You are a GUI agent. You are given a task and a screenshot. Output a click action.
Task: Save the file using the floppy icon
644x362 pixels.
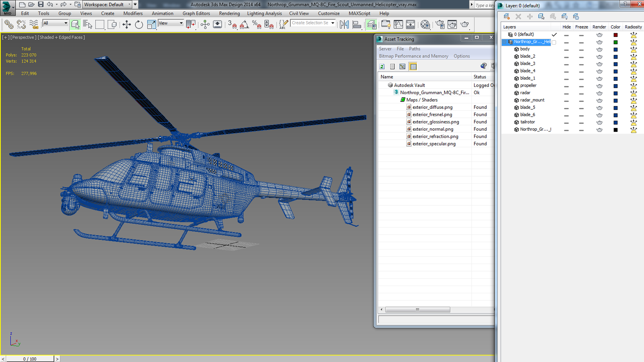(41, 4)
